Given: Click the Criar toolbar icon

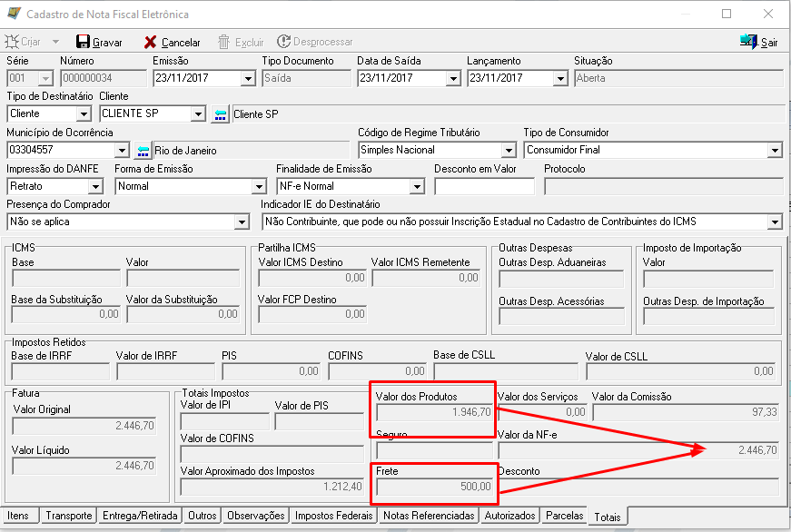Looking at the screenshot, I should [13, 42].
